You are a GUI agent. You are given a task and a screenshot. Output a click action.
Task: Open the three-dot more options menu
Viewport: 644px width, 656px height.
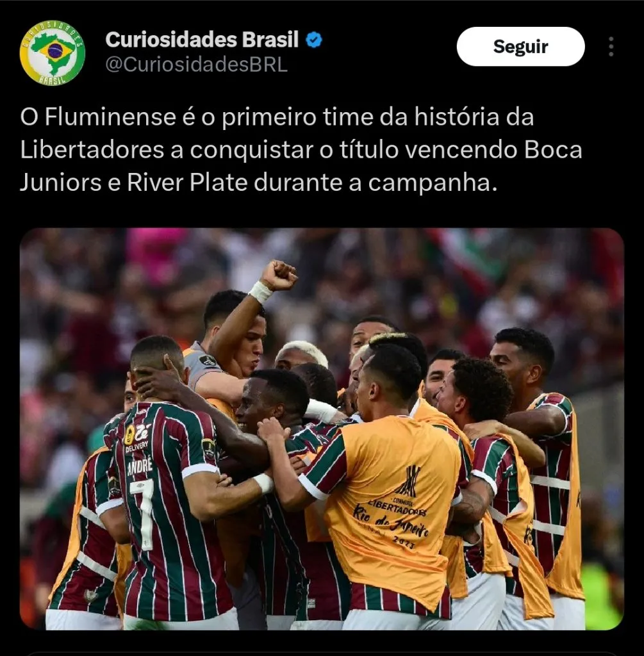(611, 46)
